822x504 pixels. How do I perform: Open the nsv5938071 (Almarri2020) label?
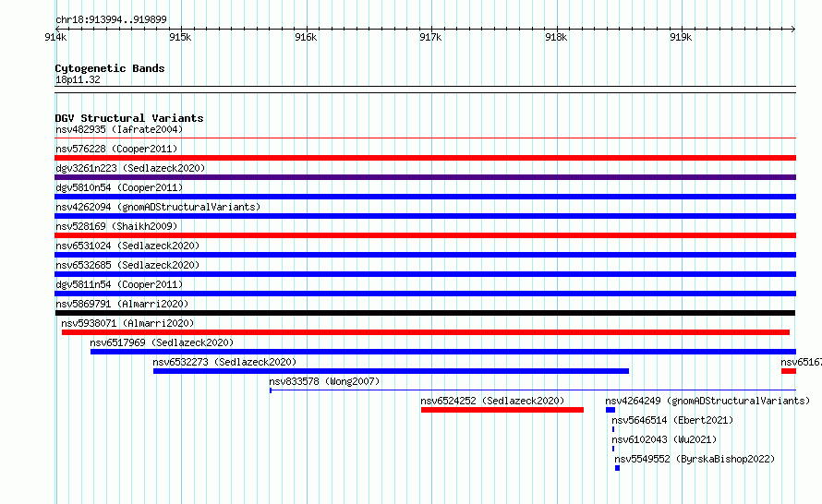click(x=127, y=323)
